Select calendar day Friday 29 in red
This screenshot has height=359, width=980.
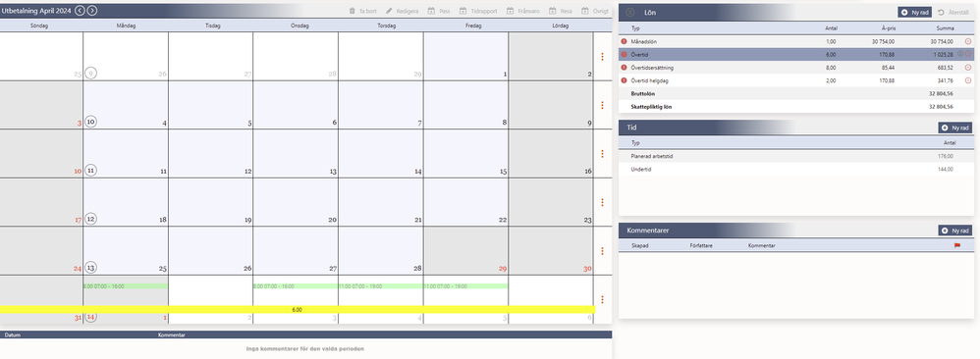(465, 251)
